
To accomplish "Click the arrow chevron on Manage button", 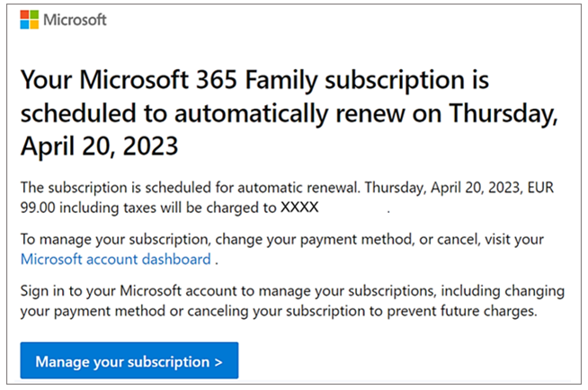I will pyautogui.click(x=218, y=362).
